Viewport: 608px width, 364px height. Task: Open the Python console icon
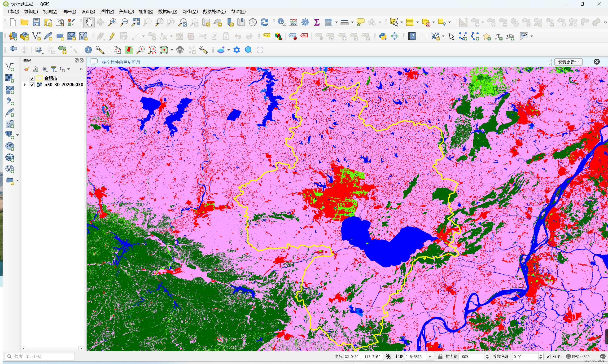[383, 36]
